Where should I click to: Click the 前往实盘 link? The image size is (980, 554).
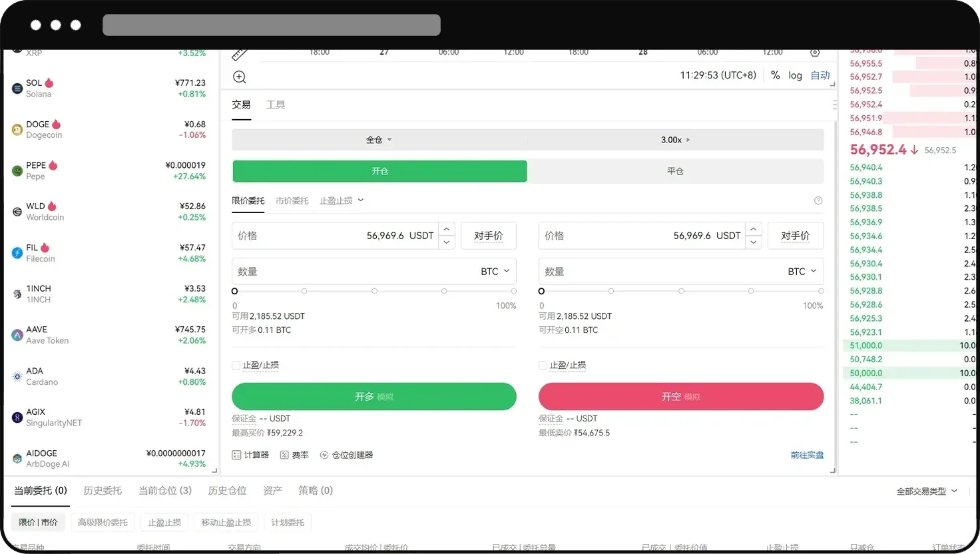click(807, 455)
